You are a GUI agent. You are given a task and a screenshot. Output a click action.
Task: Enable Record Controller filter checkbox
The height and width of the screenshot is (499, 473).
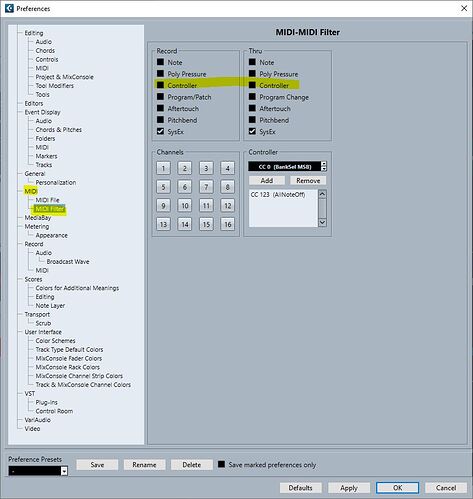pos(161,85)
